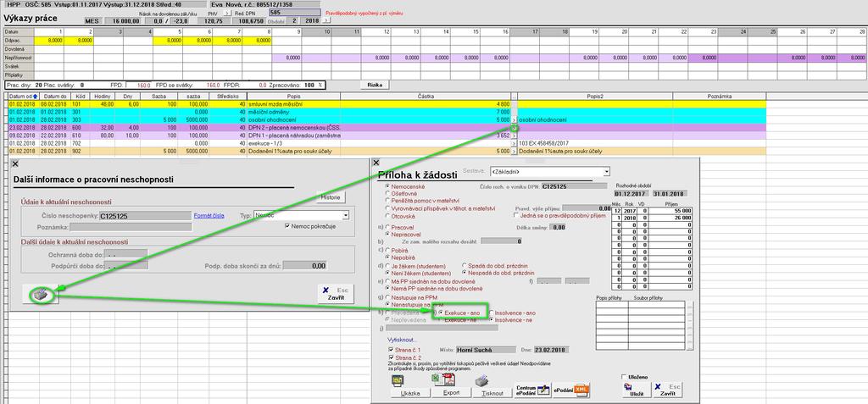Open Centrum ePodání
Screen dimensions: 868x404
pos(532,390)
